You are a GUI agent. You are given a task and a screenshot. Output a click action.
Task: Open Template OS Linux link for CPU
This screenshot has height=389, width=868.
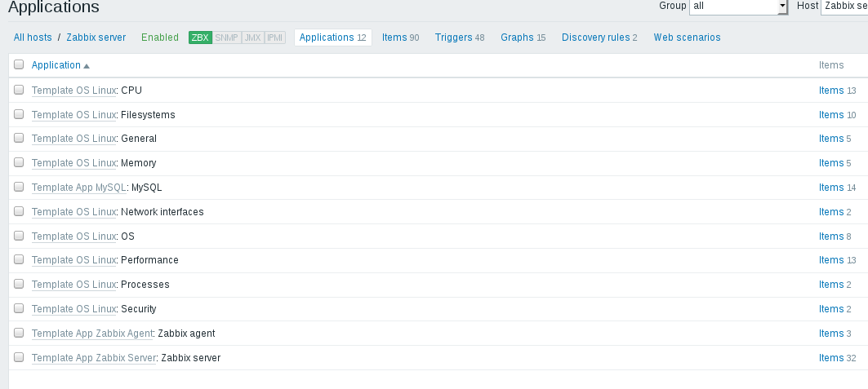[x=73, y=91]
